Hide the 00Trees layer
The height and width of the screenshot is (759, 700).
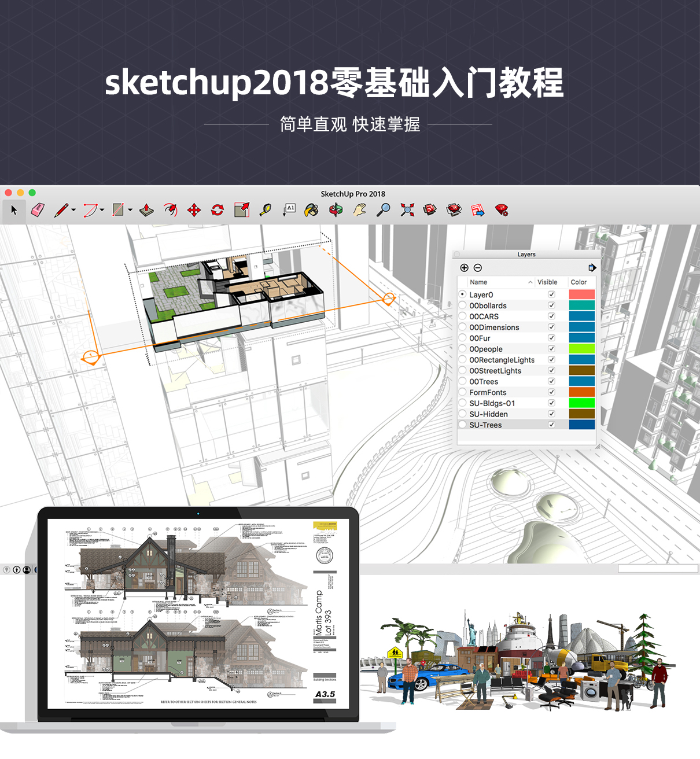pyautogui.click(x=551, y=381)
